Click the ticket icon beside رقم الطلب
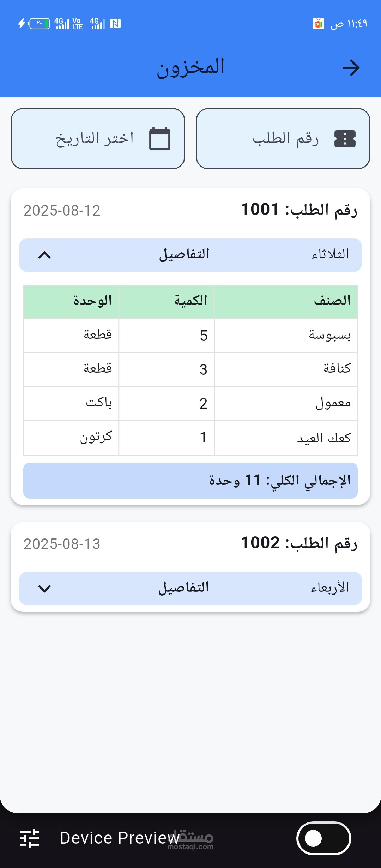The image size is (381, 868). (x=345, y=139)
